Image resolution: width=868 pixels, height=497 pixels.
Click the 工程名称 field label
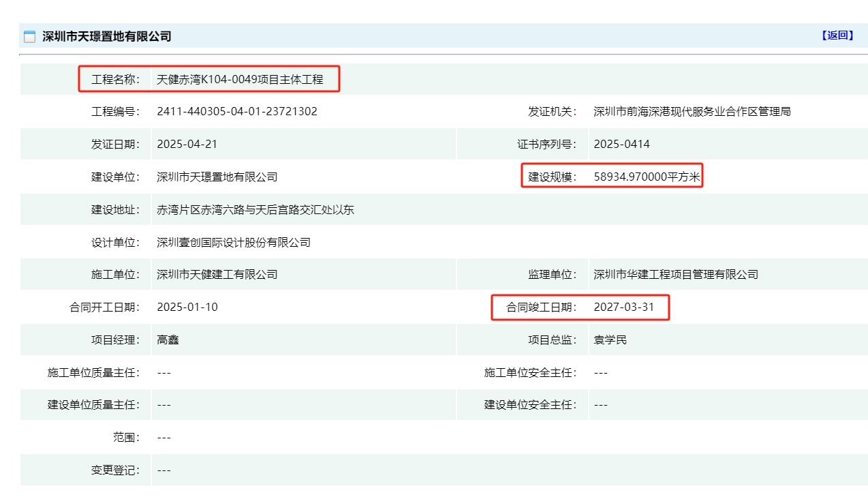115,79
